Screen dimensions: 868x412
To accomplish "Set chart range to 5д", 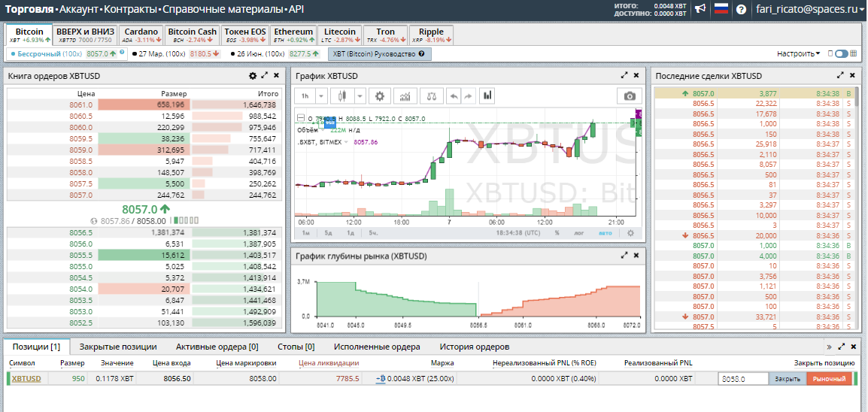I will tap(329, 233).
